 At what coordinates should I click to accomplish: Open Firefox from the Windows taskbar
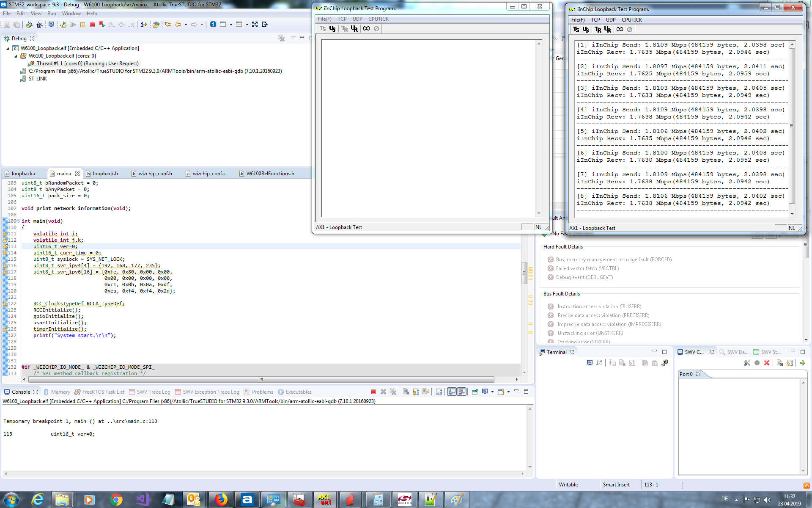coord(220,500)
